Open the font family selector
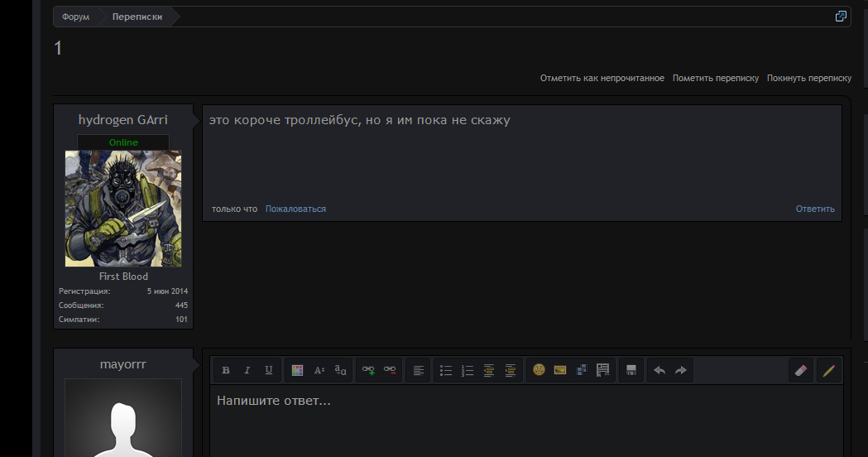 pyautogui.click(x=340, y=370)
